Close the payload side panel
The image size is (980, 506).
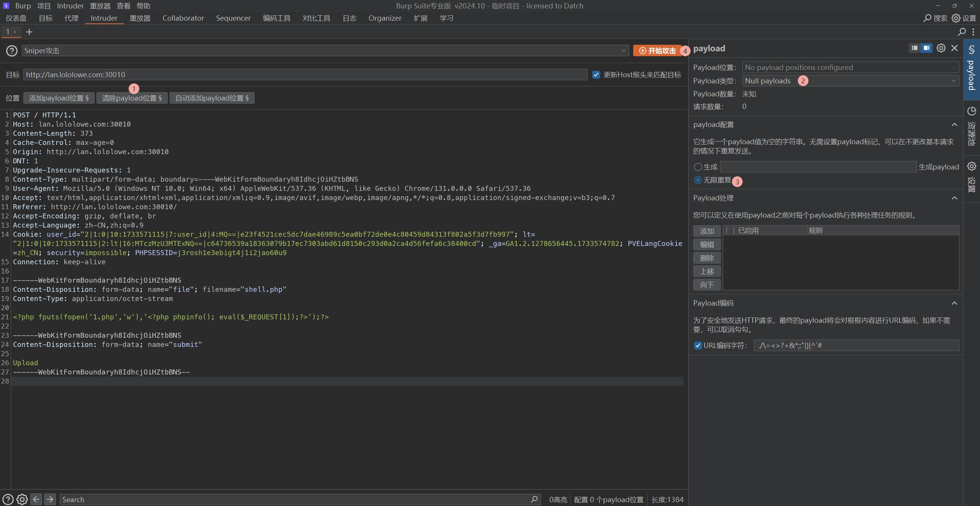tap(954, 48)
